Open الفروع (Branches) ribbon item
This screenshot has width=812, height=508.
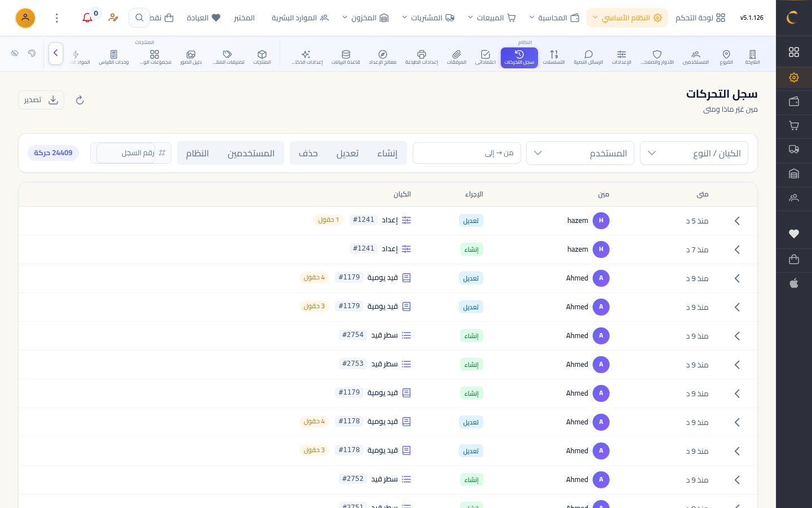[726, 57]
